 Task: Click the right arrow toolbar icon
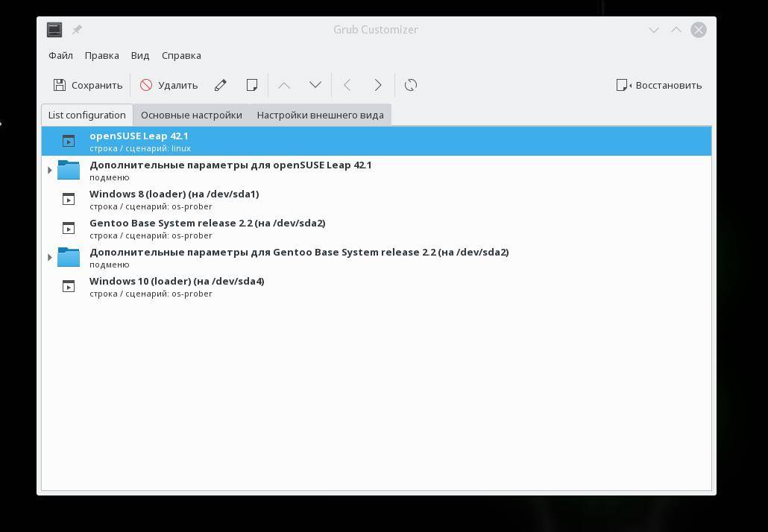point(378,85)
